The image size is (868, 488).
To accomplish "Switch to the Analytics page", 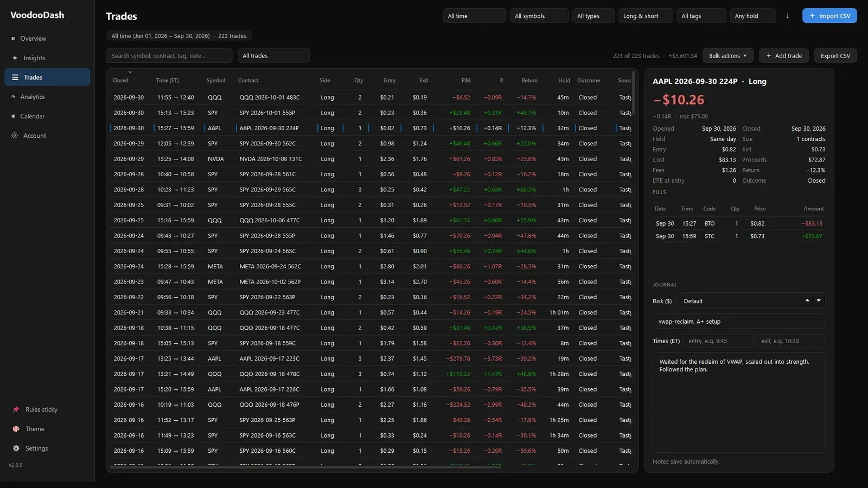I will 47,97.
